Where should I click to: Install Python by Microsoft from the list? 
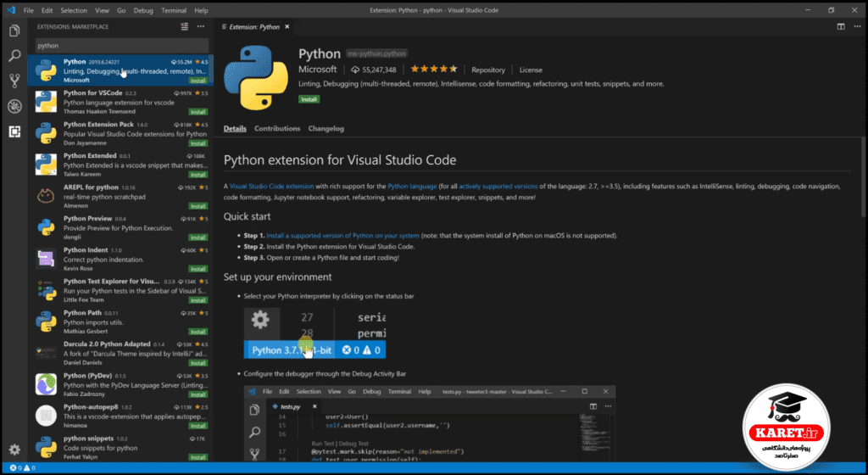198,81
